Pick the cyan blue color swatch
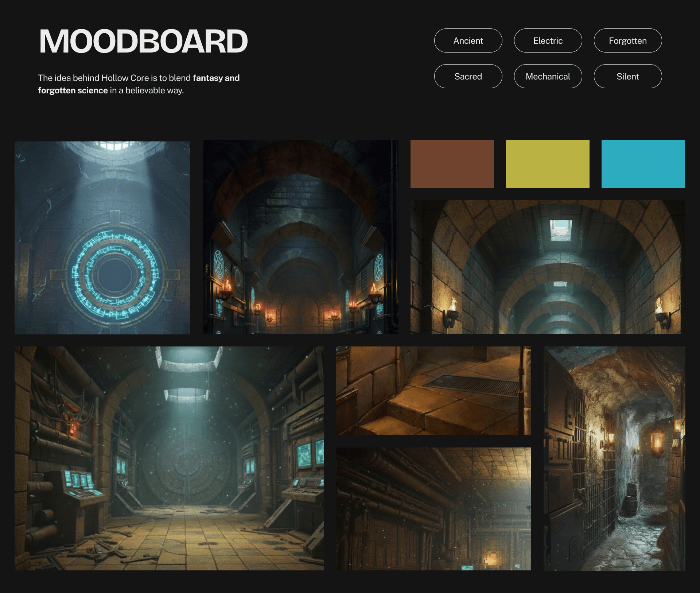 pos(643,164)
